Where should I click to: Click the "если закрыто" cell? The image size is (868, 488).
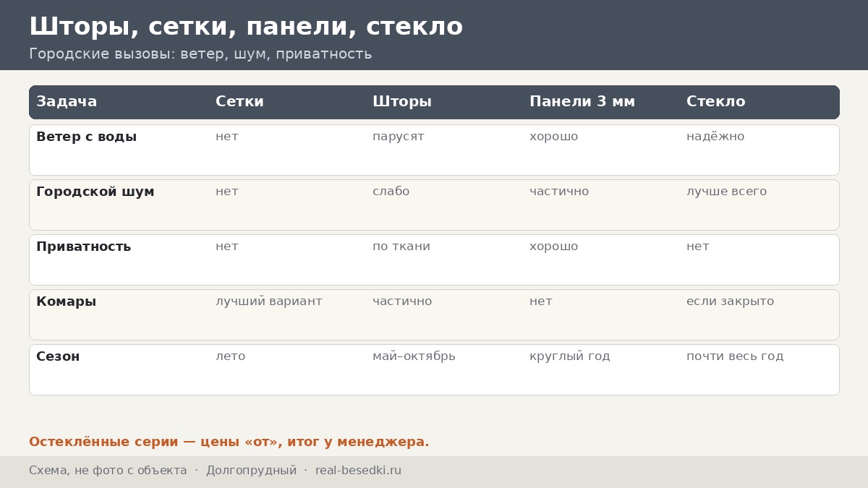coord(730,301)
